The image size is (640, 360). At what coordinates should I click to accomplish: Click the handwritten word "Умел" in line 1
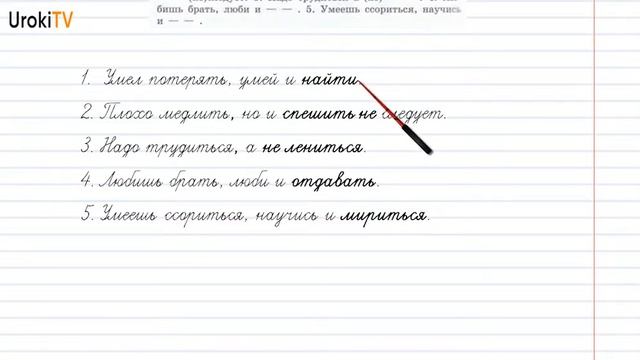pyautogui.click(x=122, y=78)
